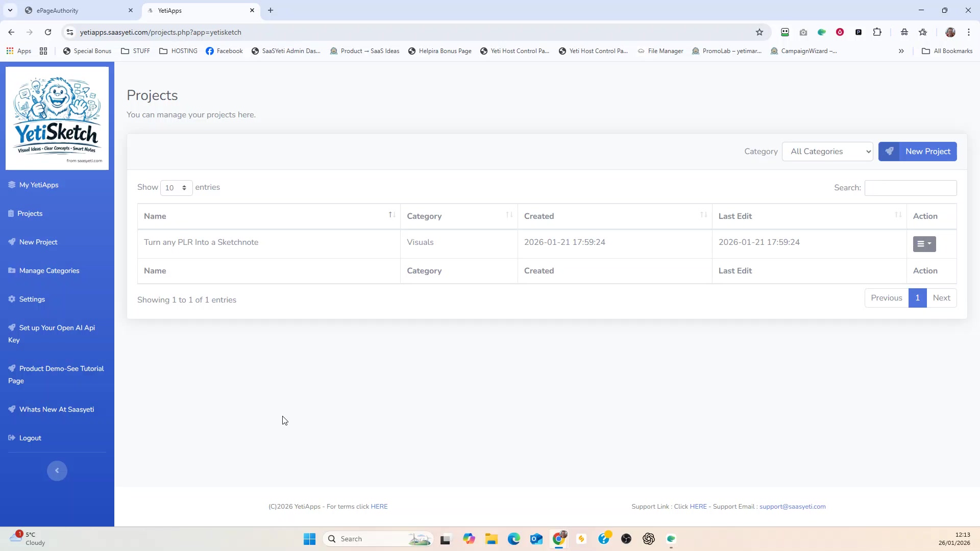Open Whats New At Saasyeti link
This screenshot has height=551, width=980.
52,409
